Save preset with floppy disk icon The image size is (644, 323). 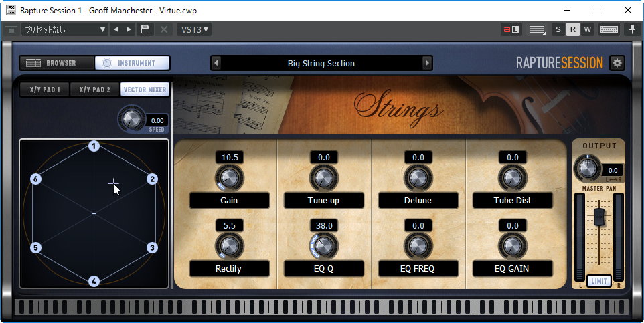(145, 29)
